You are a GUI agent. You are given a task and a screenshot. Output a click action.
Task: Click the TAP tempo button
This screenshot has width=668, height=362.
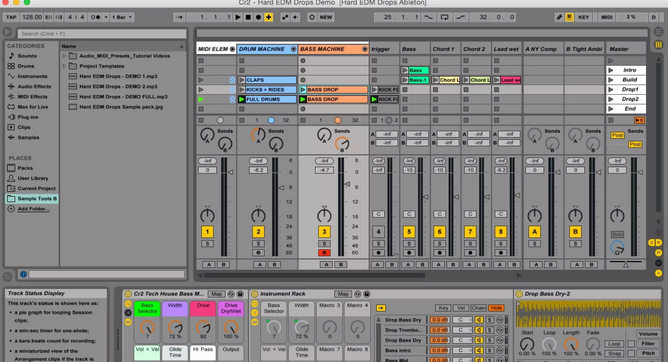pos(11,17)
